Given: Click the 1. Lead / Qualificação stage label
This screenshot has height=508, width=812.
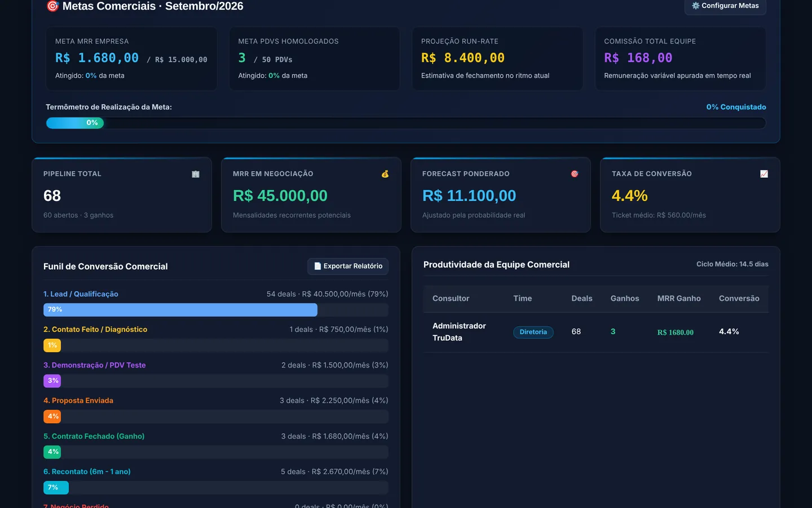Looking at the screenshot, I should tap(81, 294).
